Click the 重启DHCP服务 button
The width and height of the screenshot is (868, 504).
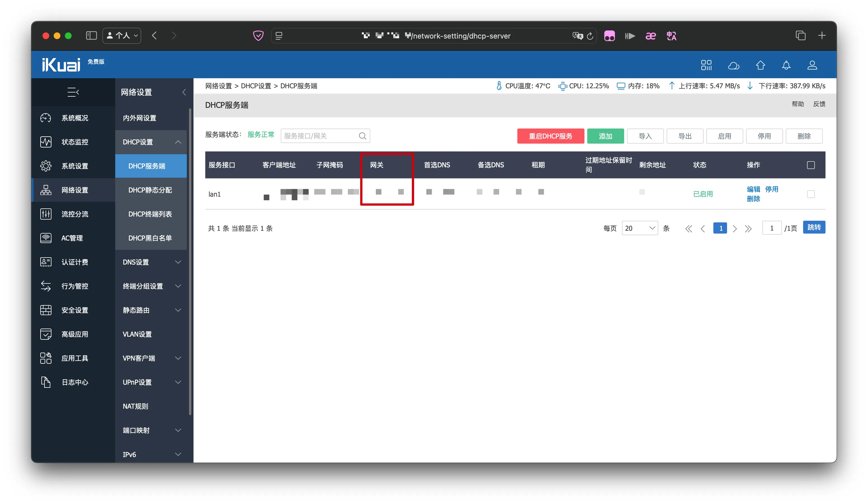point(550,136)
